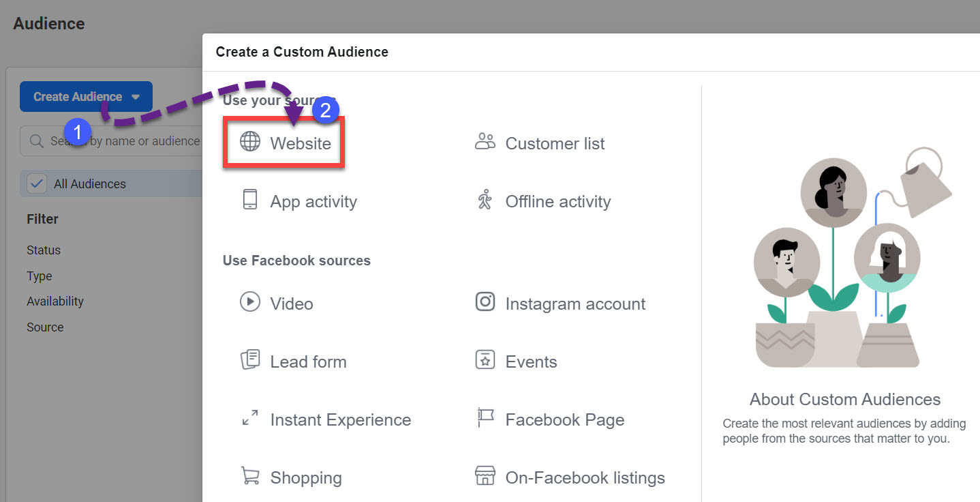This screenshot has width=980, height=502.
Task: Select the Customer list people icon
Action: click(485, 143)
